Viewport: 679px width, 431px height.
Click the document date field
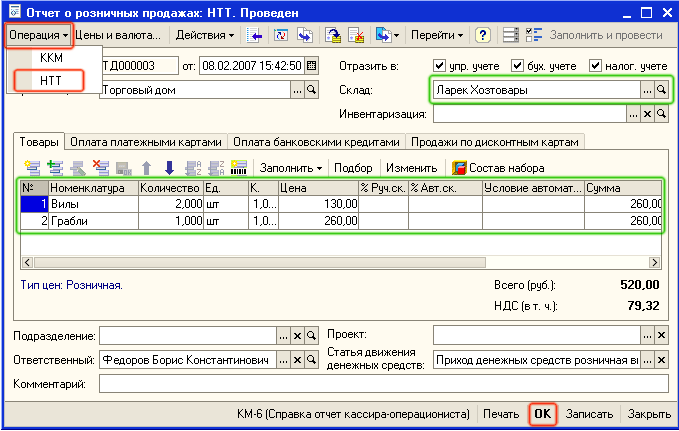point(252,66)
